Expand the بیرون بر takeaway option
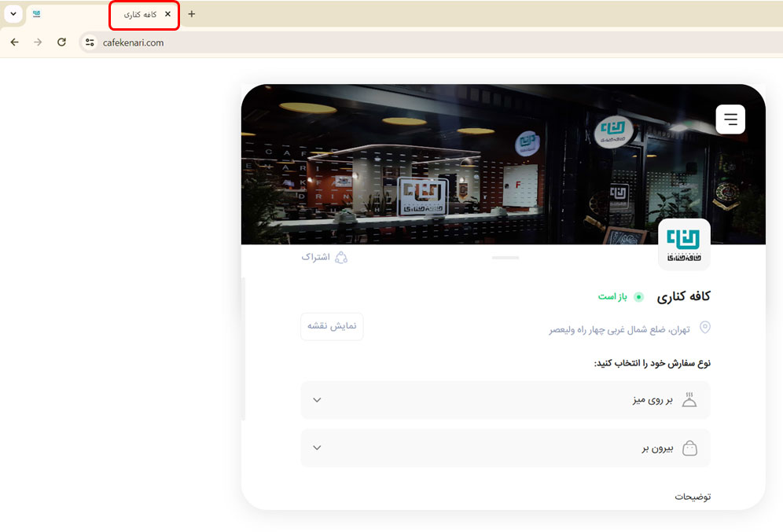783x532 pixels. [505, 448]
